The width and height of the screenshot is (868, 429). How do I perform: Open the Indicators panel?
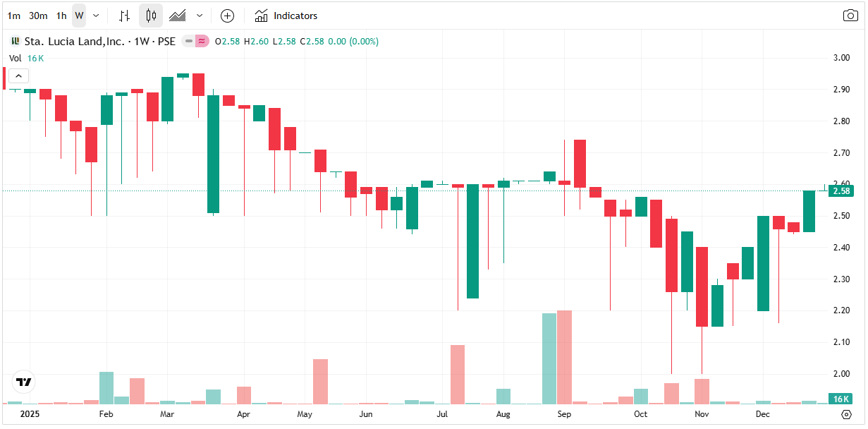click(286, 16)
